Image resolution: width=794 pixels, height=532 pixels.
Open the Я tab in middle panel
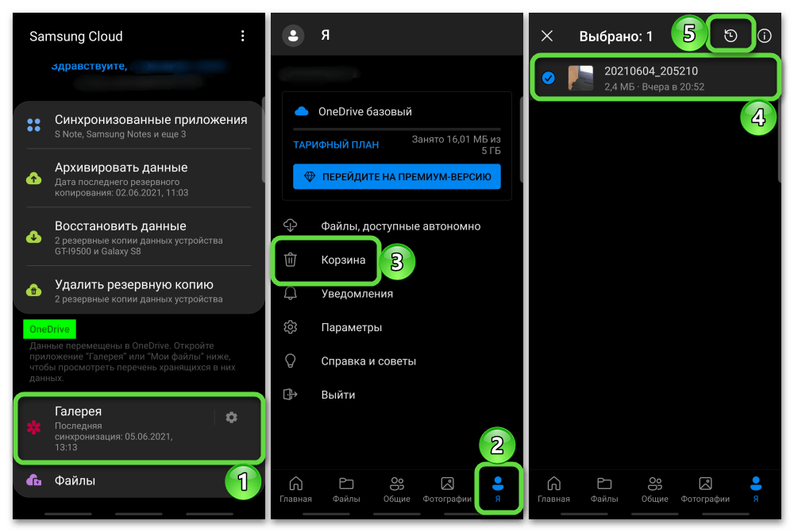click(498, 489)
